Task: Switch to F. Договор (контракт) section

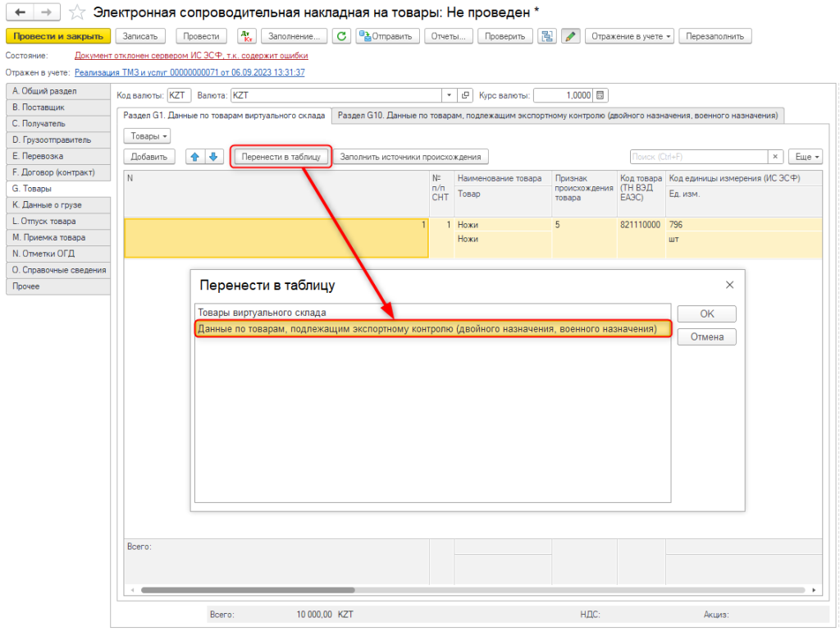Action: tap(58, 172)
